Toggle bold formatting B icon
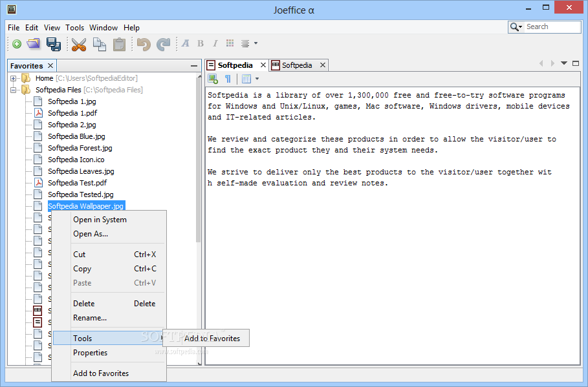 tap(201, 43)
